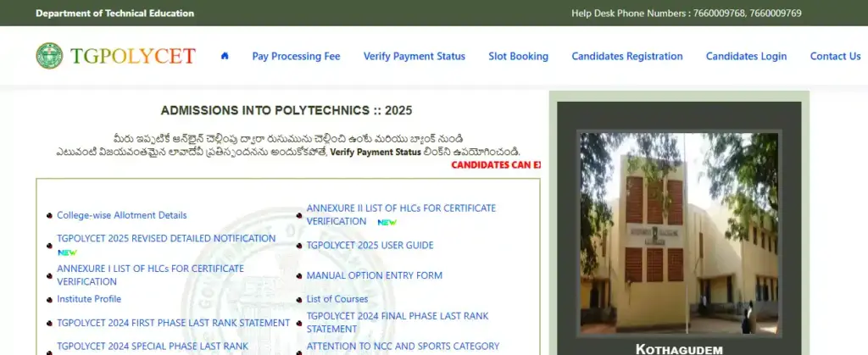Image resolution: width=868 pixels, height=355 pixels.
Task: Click the TGPOLYCET emblem logo
Action: (x=49, y=56)
